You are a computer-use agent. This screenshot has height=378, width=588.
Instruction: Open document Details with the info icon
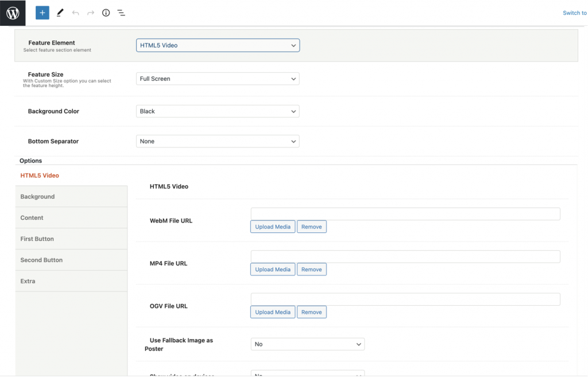106,12
